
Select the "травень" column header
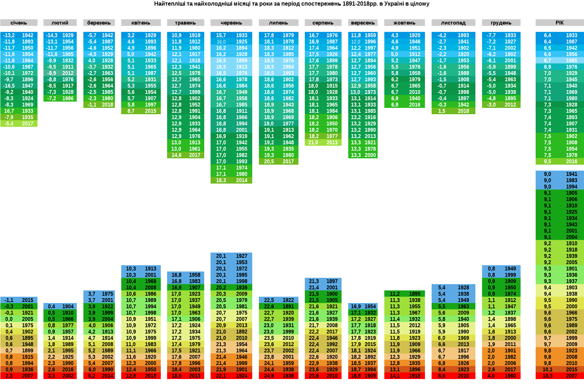[x=185, y=23]
